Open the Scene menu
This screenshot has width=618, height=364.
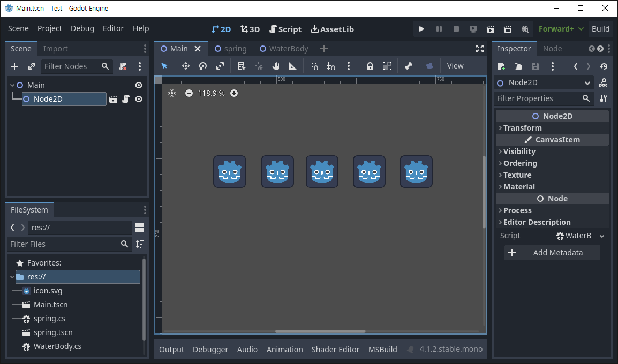(18, 28)
